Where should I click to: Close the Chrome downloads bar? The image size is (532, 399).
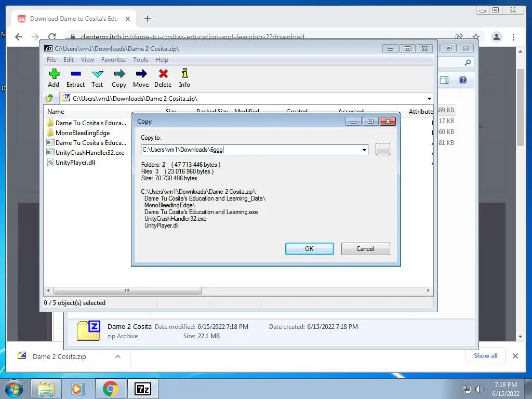[515, 356]
